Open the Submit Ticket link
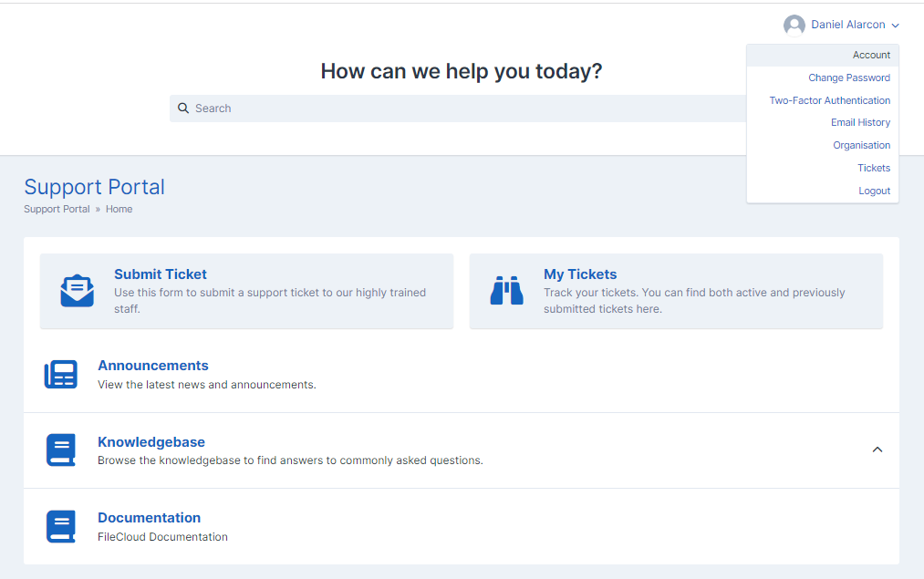This screenshot has width=924, height=579. (x=161, y=274)
